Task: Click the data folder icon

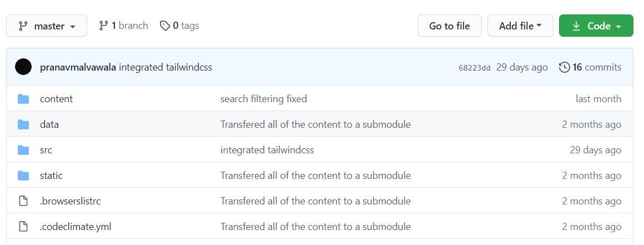Action: [x=23, y=124]
